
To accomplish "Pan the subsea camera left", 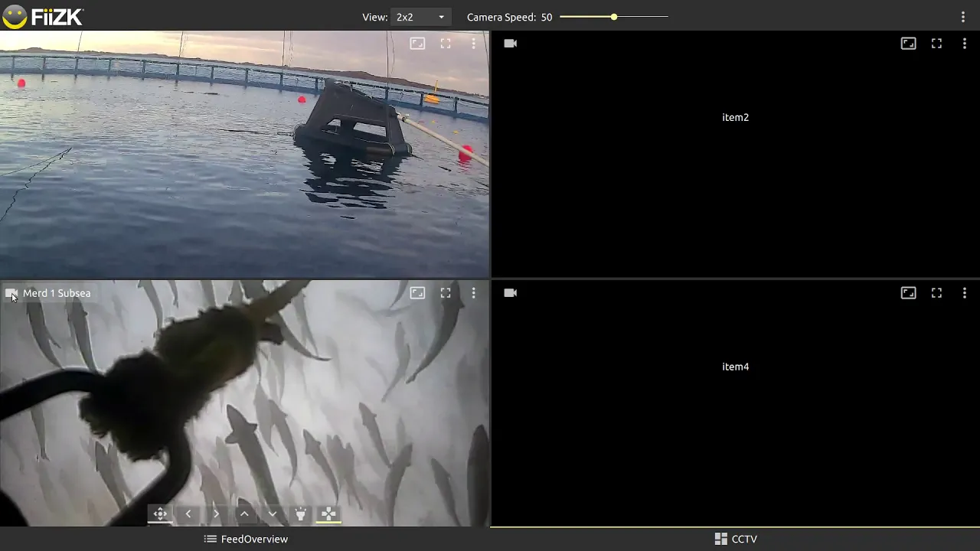I will point(188,514).
